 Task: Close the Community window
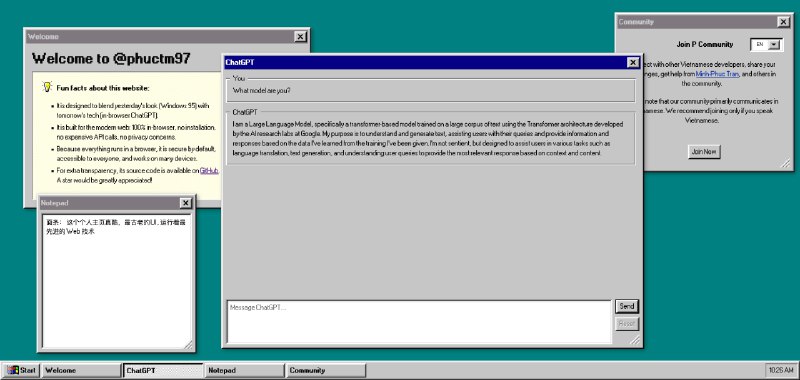783,22
